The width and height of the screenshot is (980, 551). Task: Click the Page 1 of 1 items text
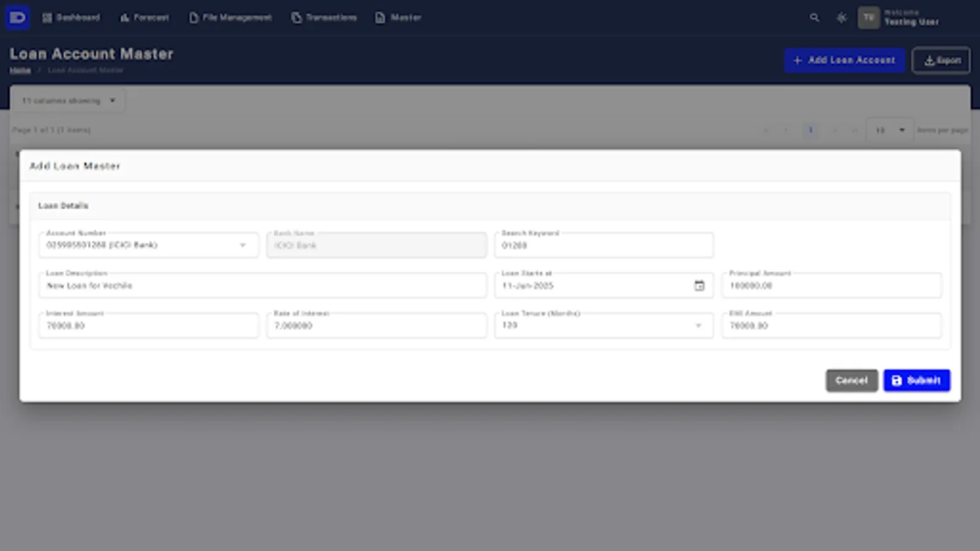point(51,130)
